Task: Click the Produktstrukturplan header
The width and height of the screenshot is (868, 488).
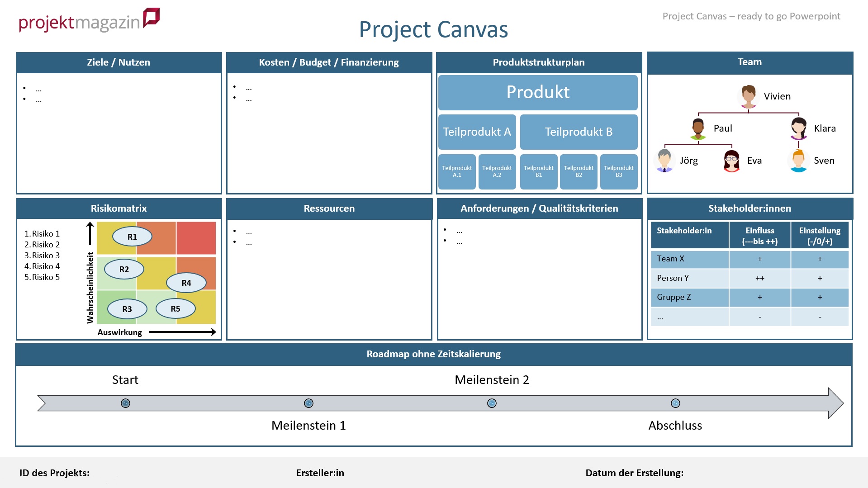Action: (x=539, y=62)
